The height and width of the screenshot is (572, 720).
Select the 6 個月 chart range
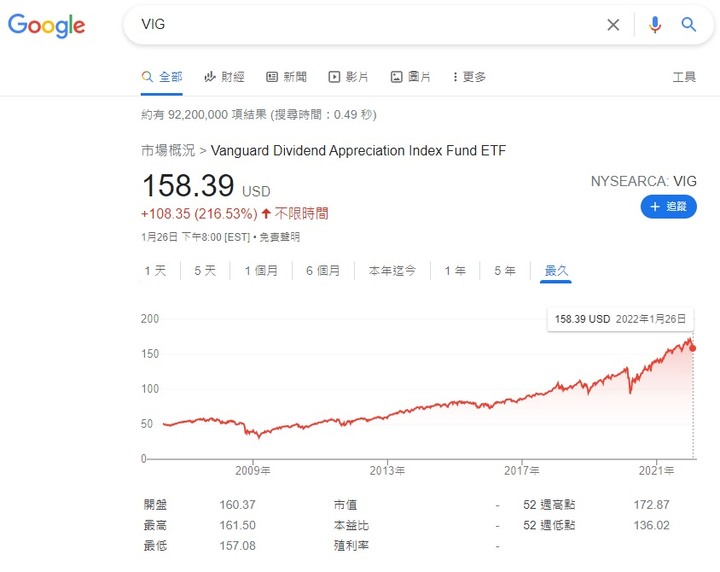tap(323, 271)
